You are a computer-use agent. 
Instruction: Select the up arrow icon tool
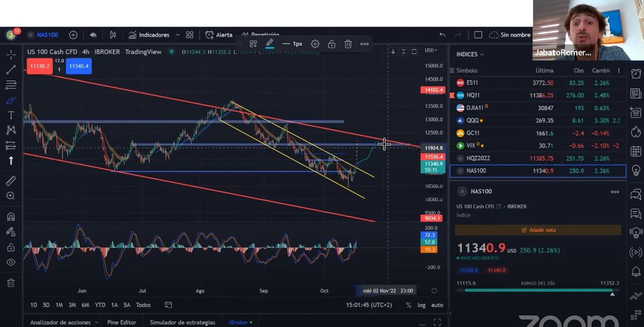pyautogui.click(x=11, y=161)
